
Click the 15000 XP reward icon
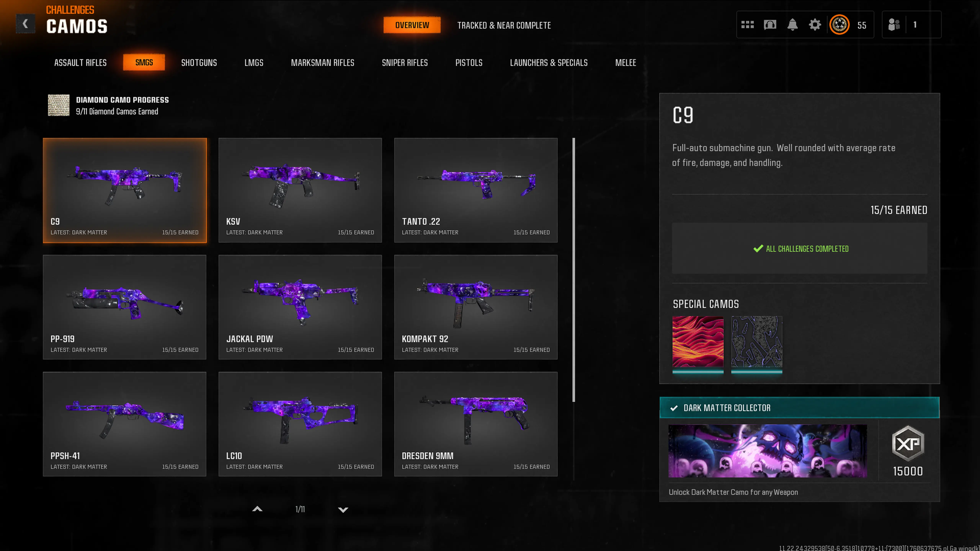[908, 444]
